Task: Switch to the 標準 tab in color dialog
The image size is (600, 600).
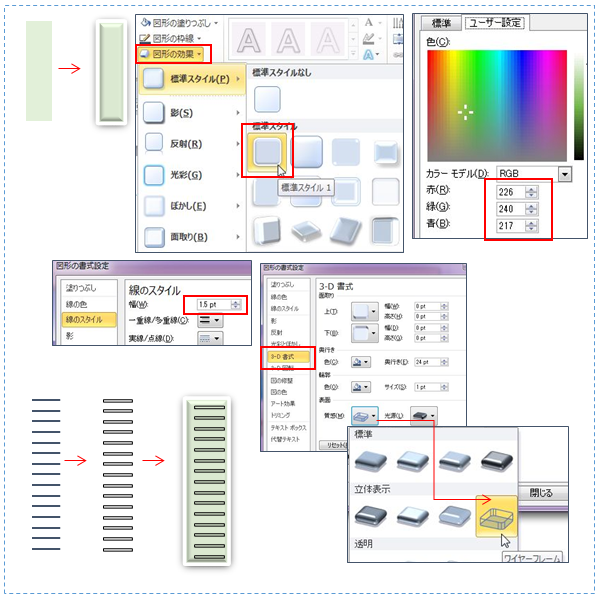Action: [441, 23]
